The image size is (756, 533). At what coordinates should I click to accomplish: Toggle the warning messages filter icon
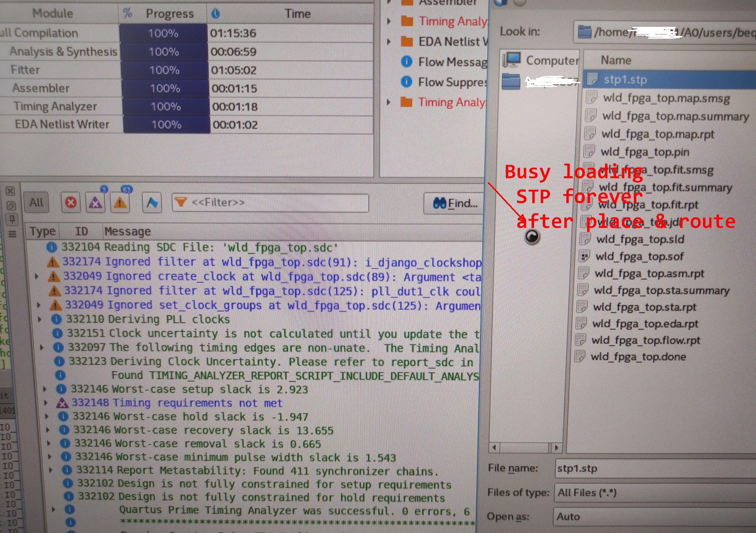pos(120,202)
